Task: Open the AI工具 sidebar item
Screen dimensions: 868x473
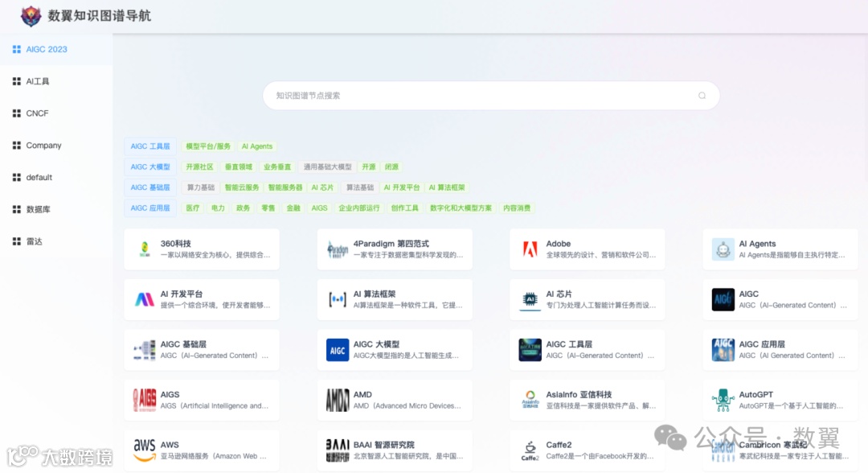Action: (x=56, y=81)
